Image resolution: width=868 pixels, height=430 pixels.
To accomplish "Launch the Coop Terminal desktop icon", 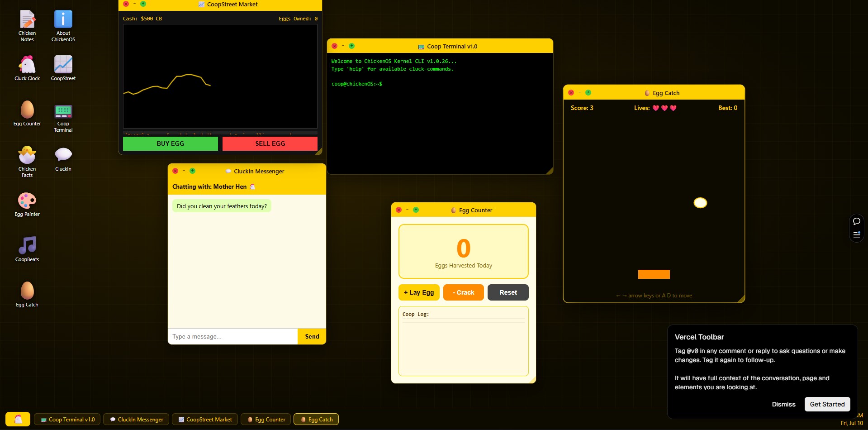I will 63,116.
